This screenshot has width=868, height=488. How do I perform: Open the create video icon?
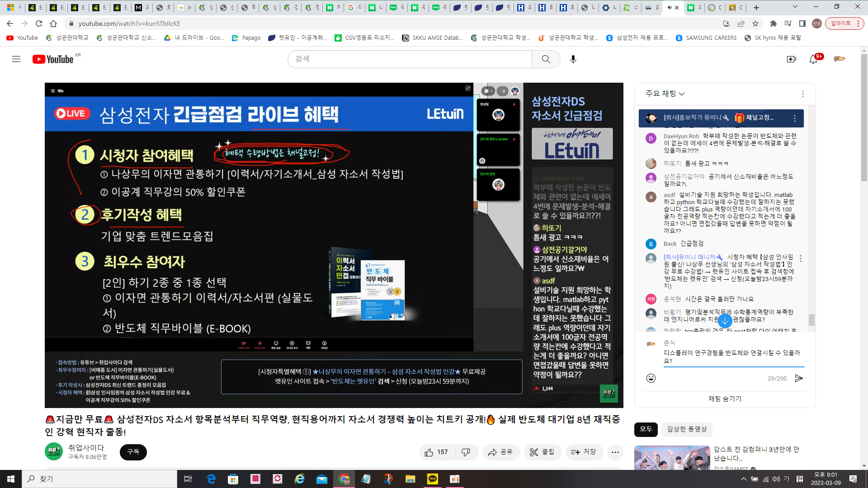click(x=791, y=59)
